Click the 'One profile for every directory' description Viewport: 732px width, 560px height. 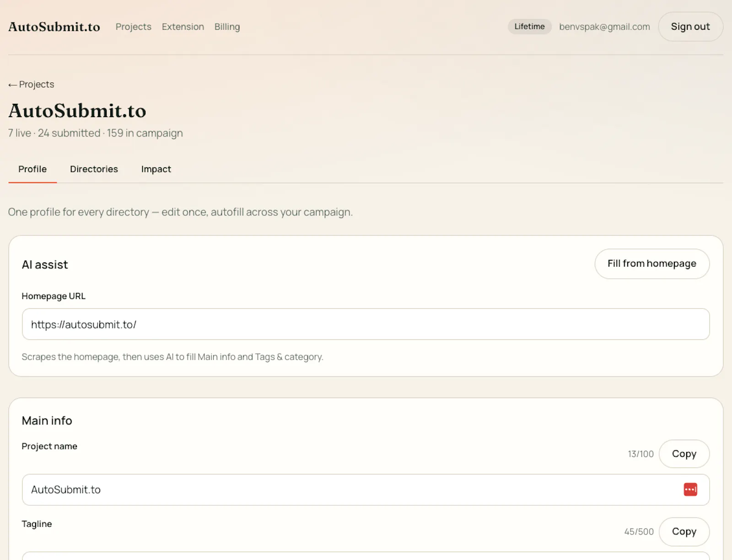[180, 212]
